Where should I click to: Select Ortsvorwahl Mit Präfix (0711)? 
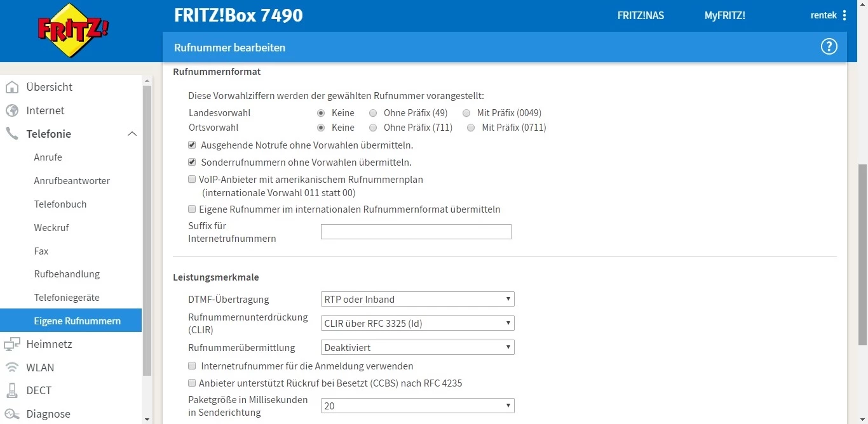click(471, 128)
